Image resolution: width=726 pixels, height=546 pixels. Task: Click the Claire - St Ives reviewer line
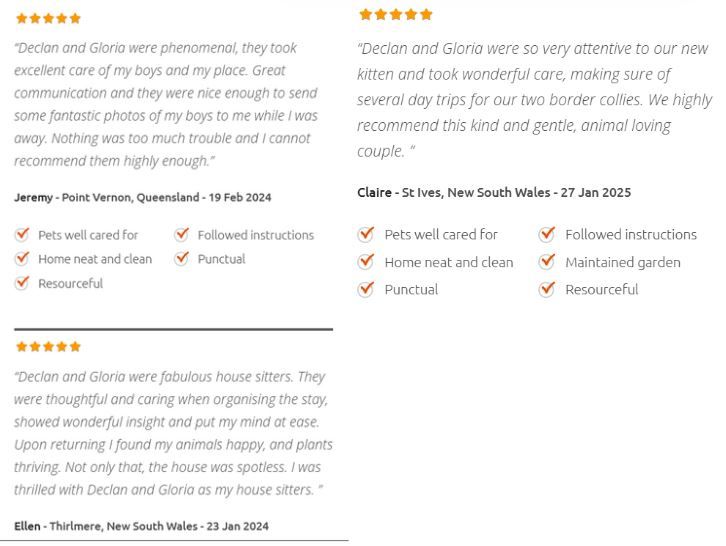[494, 192]
